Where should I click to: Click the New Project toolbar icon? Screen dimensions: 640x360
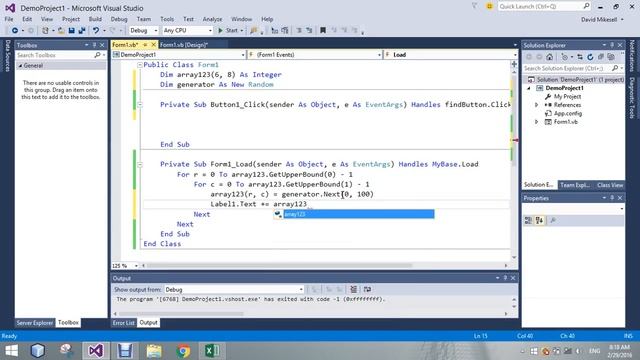[45, 31]
